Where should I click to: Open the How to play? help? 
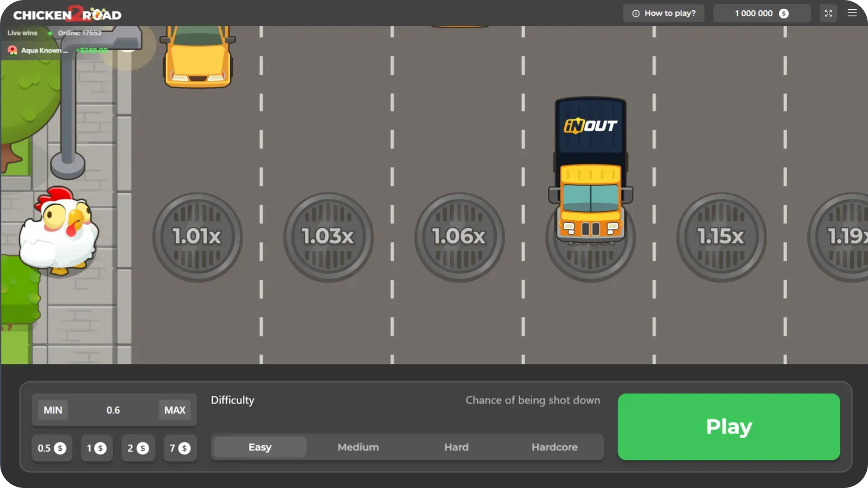pos(663,14)
